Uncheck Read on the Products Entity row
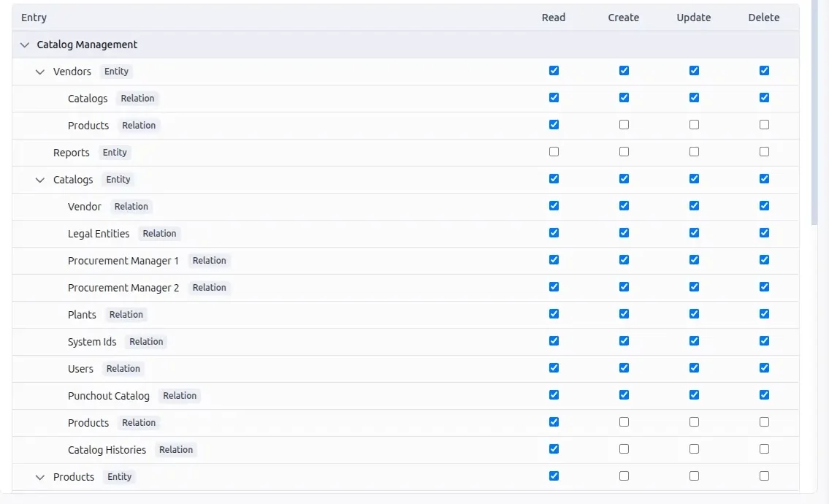Viewport: 829px width, 504px height. click(554, 476)
